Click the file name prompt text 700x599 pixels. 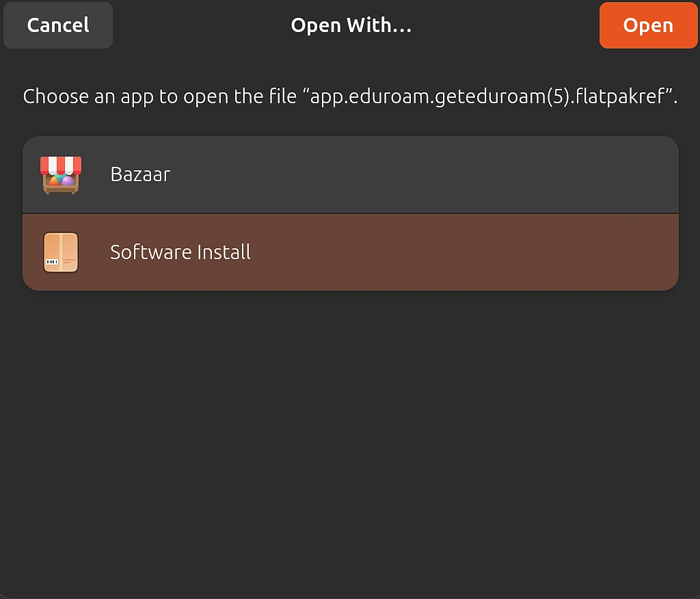(351, 97)
